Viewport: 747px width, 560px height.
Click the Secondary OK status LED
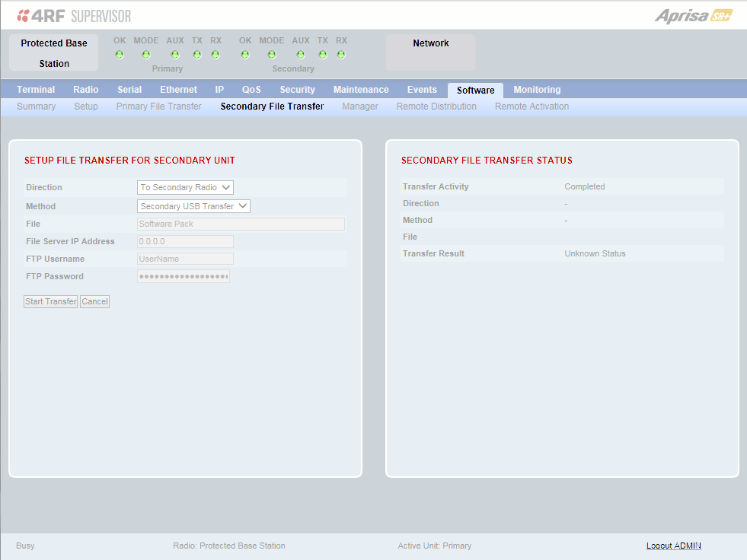click(245, 55)
